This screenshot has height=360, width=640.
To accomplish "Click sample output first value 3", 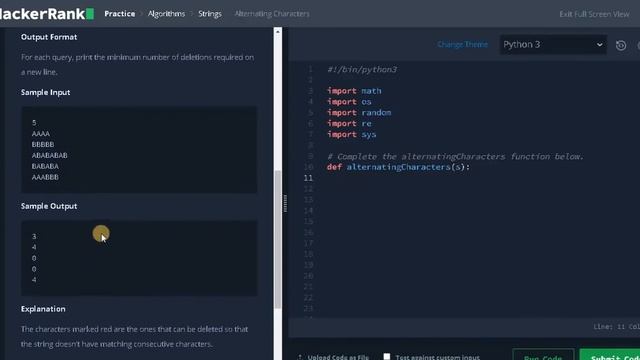I will [34, 236].
